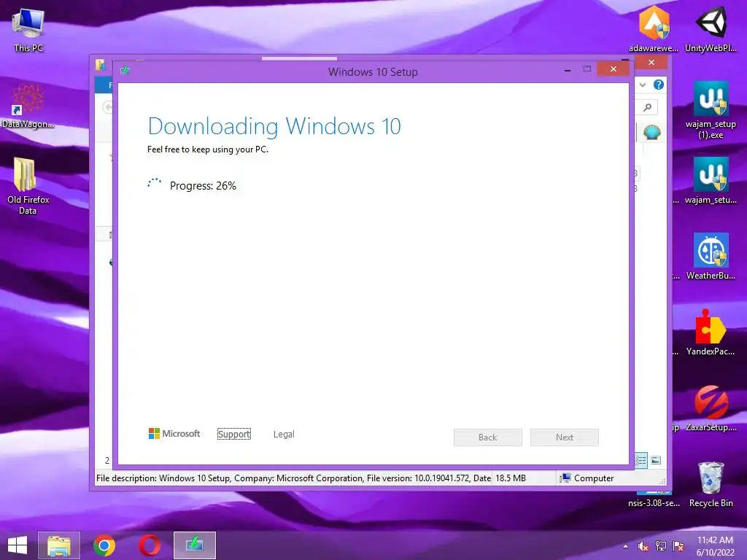Screen dimensions: 747x560
Task: Close the background Explorer window
Action: coord(651,63)
